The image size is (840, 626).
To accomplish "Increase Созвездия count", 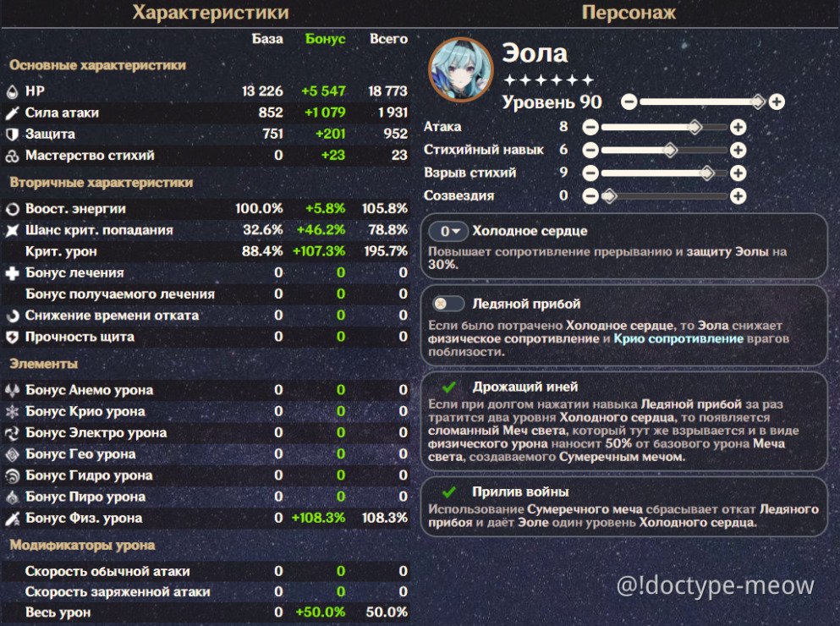I will (738, 196).
